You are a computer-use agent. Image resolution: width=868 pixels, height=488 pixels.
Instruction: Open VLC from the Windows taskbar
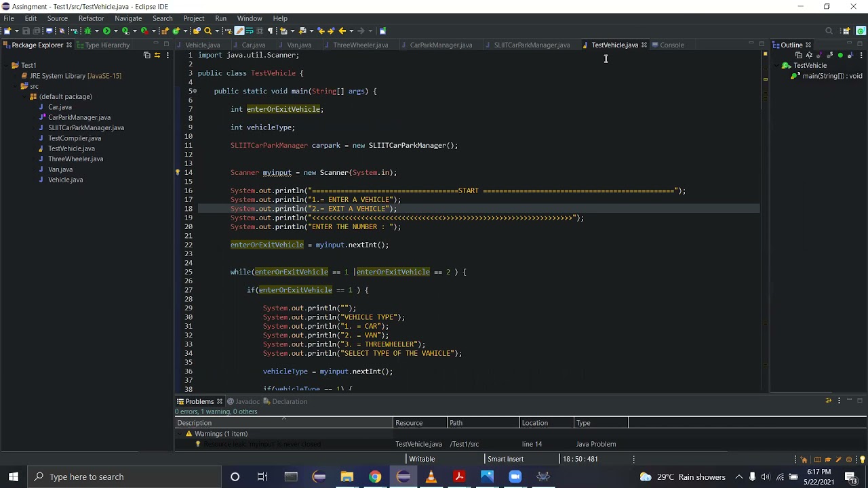coord(431,476)
